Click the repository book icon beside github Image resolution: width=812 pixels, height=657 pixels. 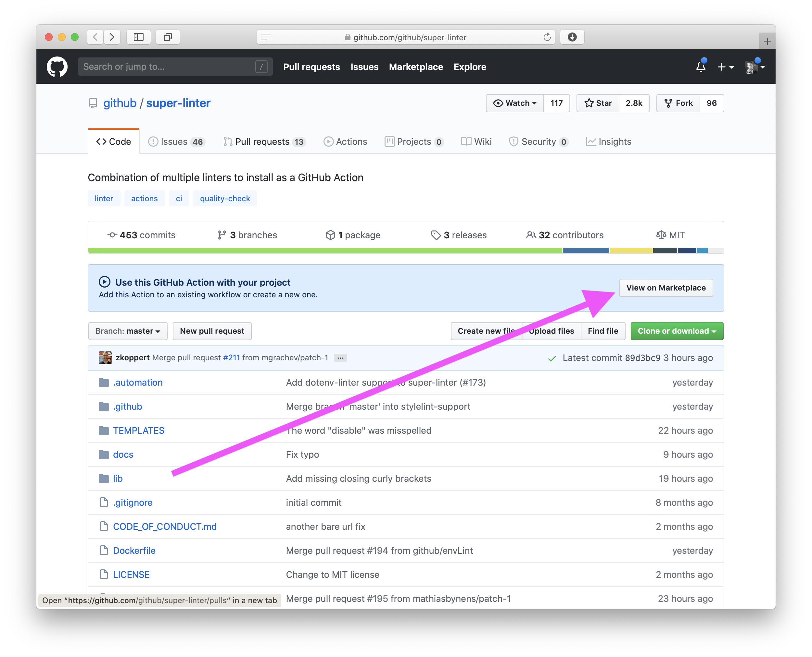tap(93, 103)
